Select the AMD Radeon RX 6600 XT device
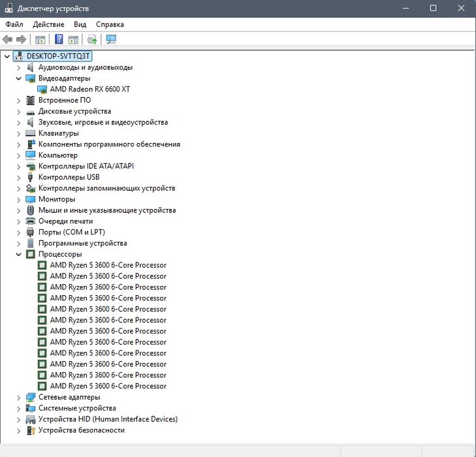 coord(90,89)
